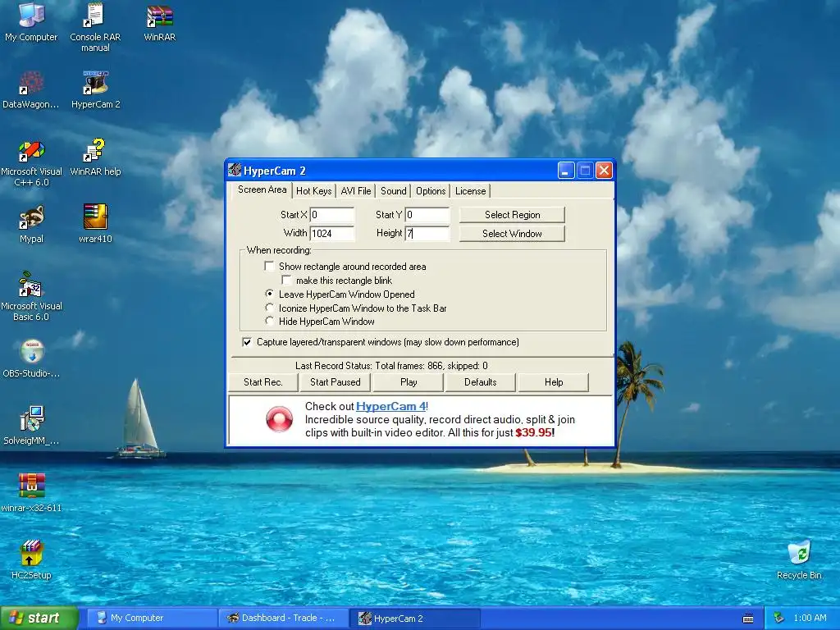Select Iconize HyperCam Window to Task Bar
The image size is (840, 630).
tap(269, 308)
